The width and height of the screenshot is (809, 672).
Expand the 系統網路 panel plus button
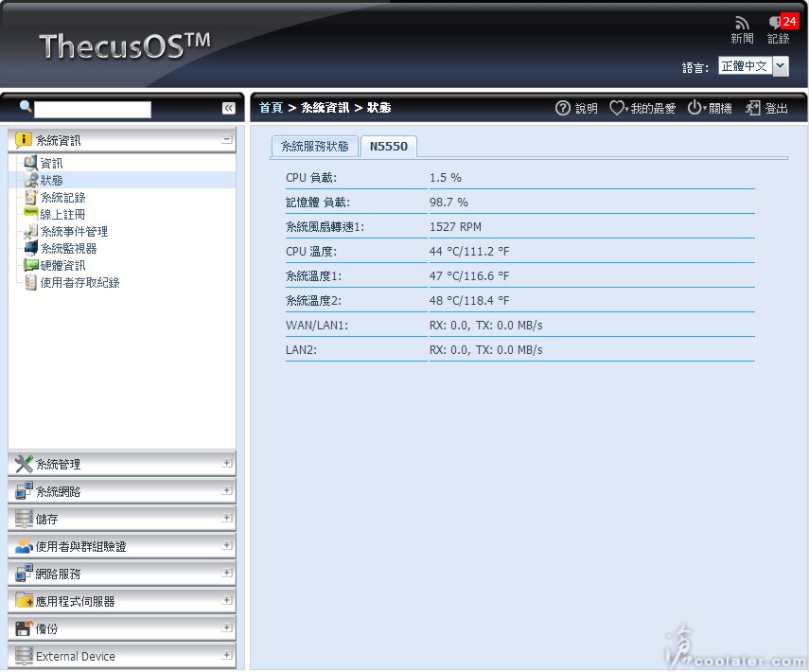click(x=226, y=490)
